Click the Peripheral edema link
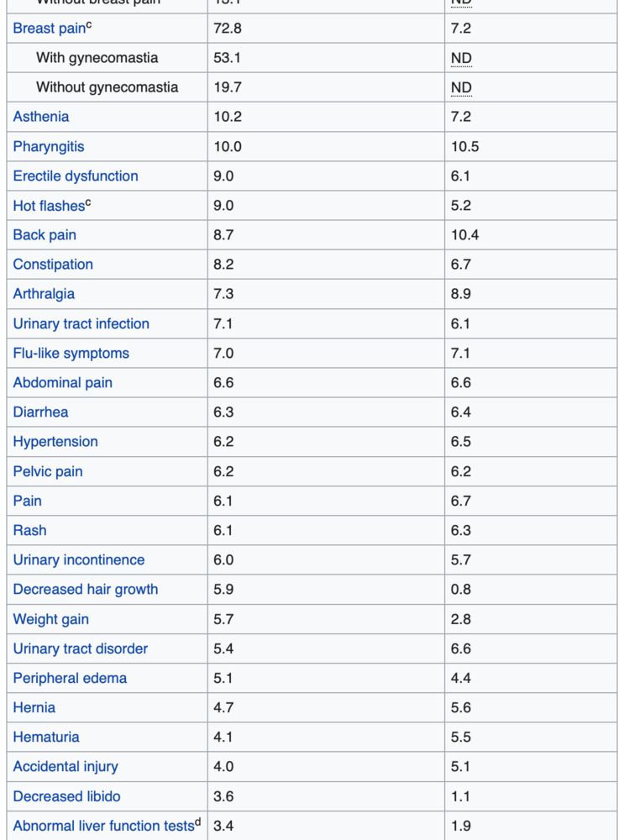This screenshot has height=840, width=624. pyautogui.click(x=70, y=678)
